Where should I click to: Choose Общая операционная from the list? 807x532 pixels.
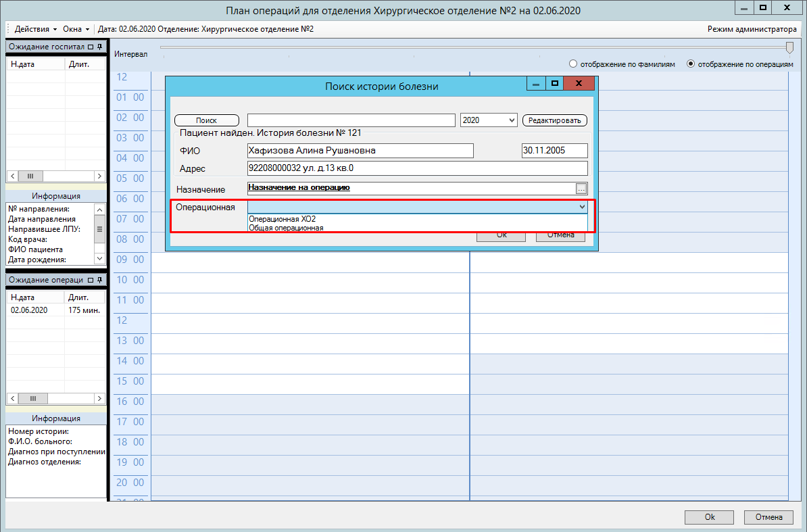[418, 228]
